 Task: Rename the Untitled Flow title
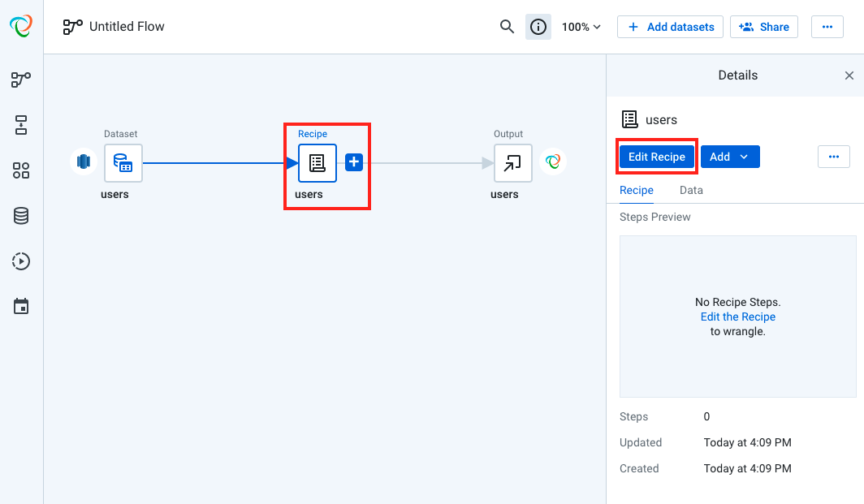pyautogui.click(x=125, y=26)
